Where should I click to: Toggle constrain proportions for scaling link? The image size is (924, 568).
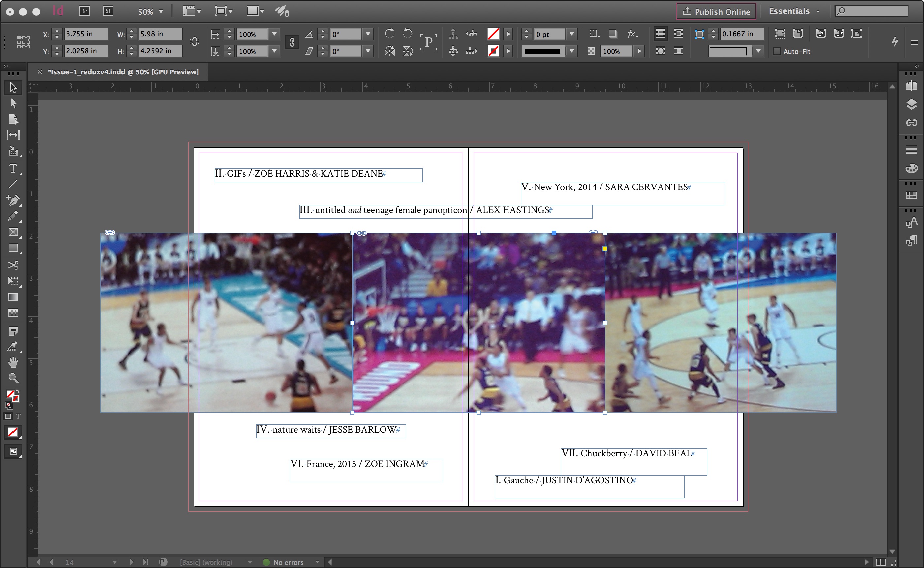(292, 43)
